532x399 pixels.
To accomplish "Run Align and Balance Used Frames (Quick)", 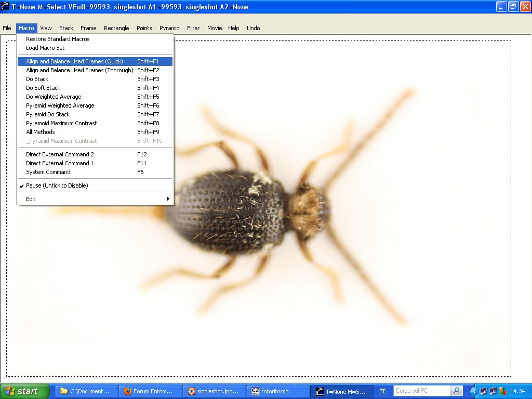I will tap(74, 61).
